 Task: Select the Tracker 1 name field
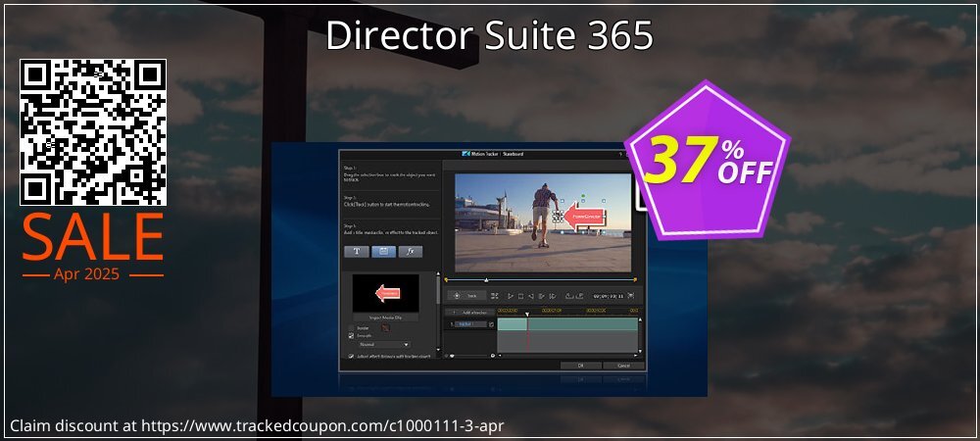pos(470,324)
